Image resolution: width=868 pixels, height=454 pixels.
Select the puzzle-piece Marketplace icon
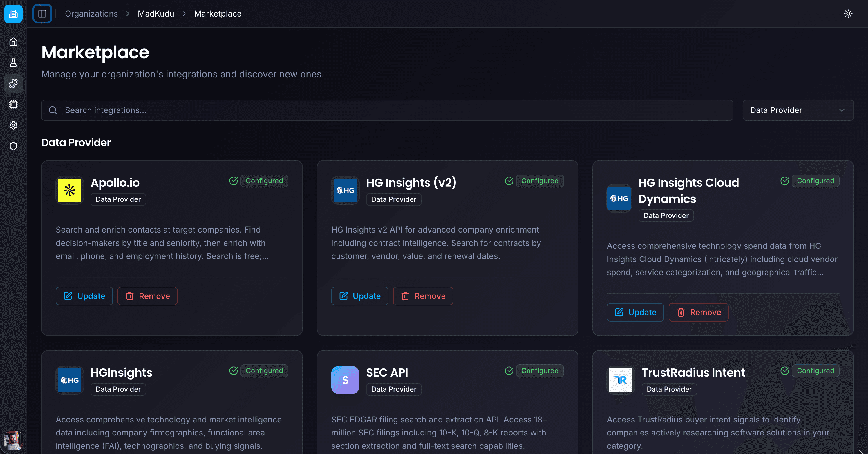click(13, 83)
